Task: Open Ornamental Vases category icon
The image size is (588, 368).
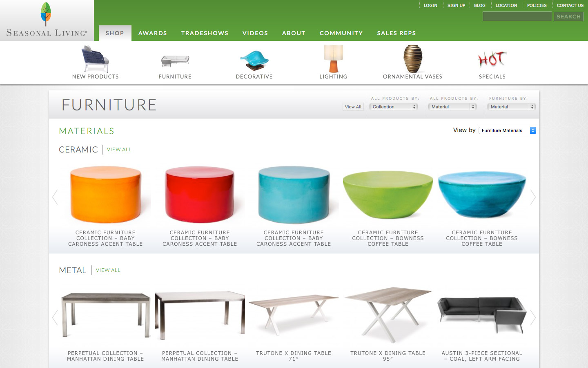Action: point(413,59)
